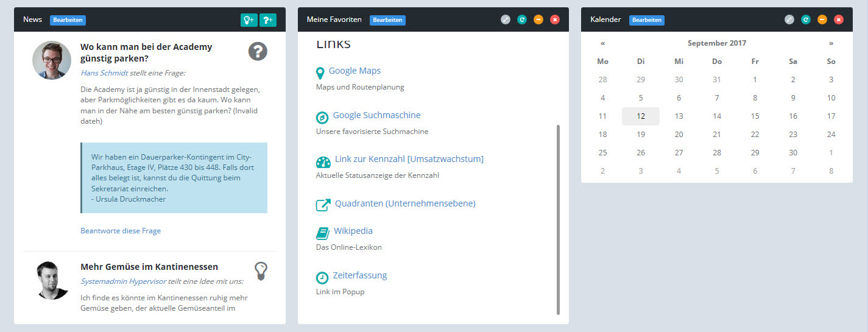Click Bearbeiten on the Kalender widget
Image resolution: width=868 pixels, height=332 pixels.
[x=646, y=20]
